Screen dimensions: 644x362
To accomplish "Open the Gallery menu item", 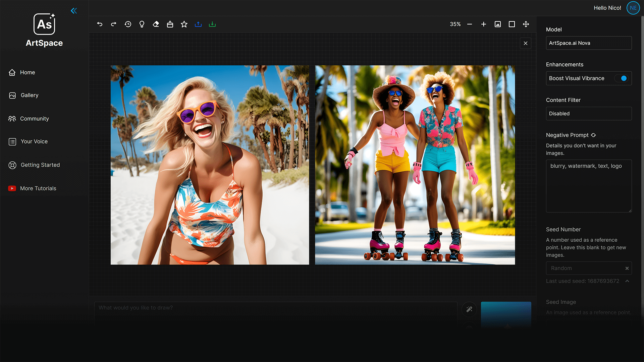I will click(x=30, y=95).
